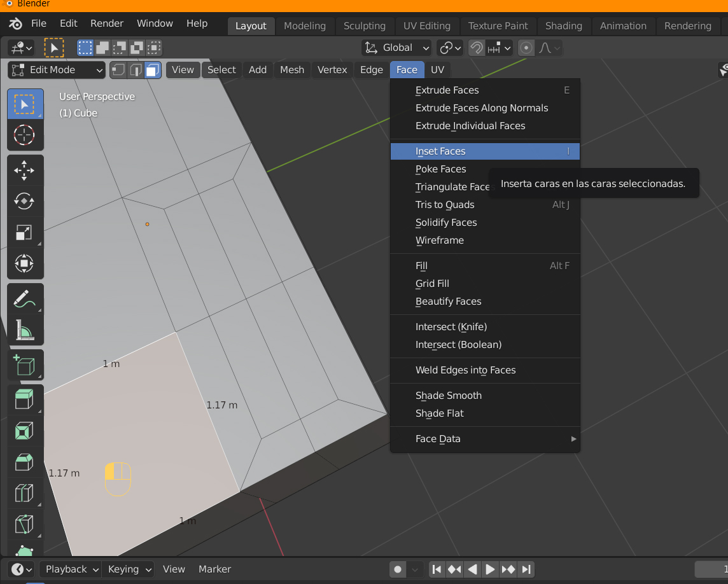Switch to the Modeling workspace tab

(305, 26)
